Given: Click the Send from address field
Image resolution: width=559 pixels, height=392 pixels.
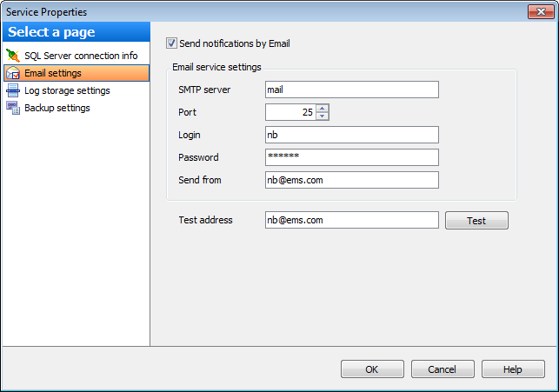Looking at the screenshot, I should pyautogui.click(x=352, y=180).
